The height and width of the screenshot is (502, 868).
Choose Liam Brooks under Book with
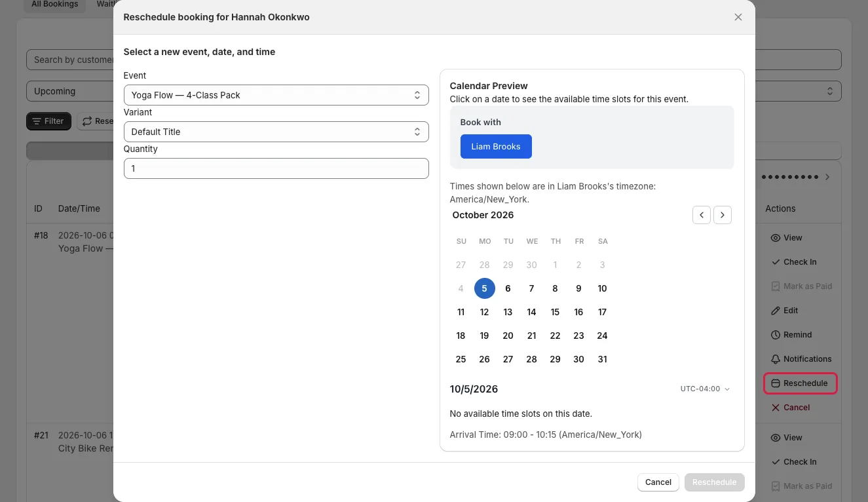(x=496, y=147)
